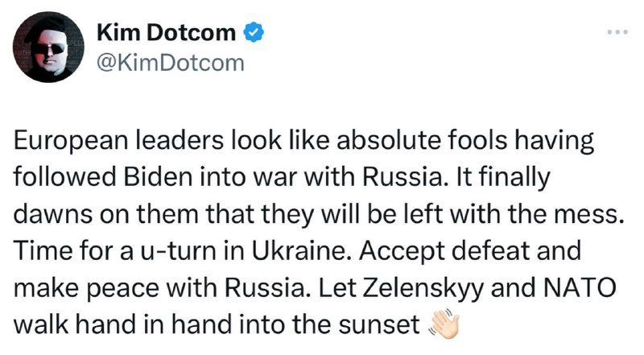This screenshot has width=644, height=355.
Task: Open Kim Dotcom's profile picture
Action: click(x=53, y=49)
